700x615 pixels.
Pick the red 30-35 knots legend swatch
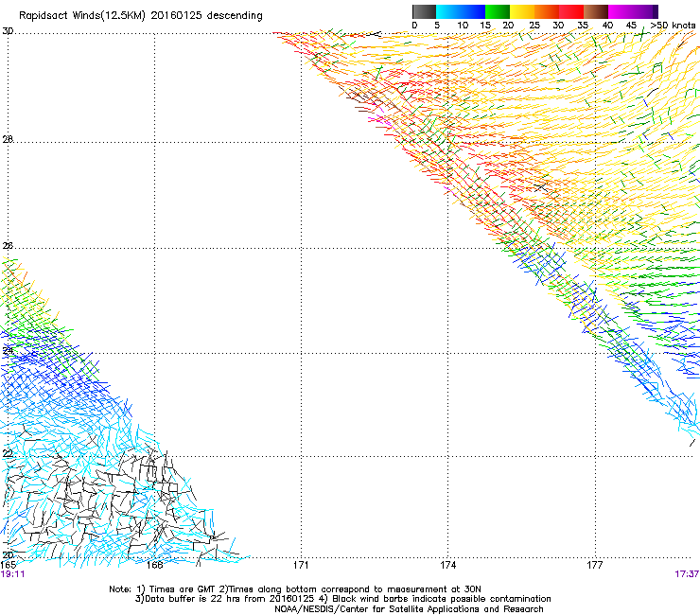[571, 11]
